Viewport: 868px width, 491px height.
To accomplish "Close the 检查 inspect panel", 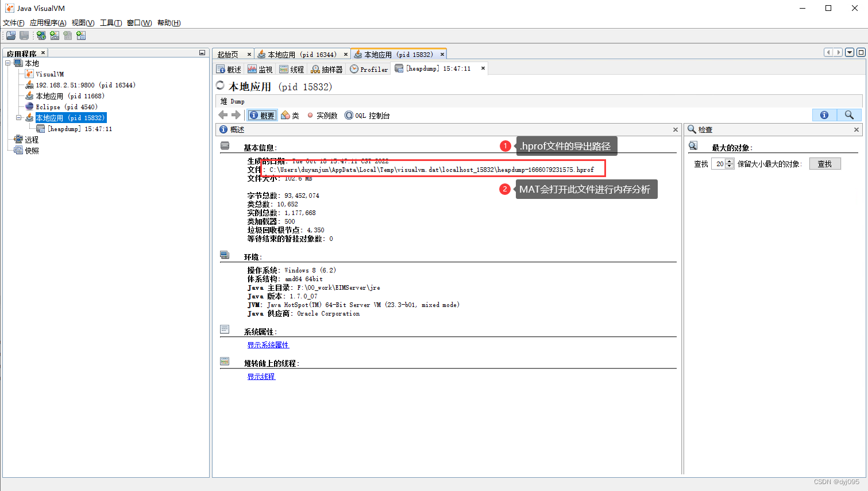I will (857, 130).
